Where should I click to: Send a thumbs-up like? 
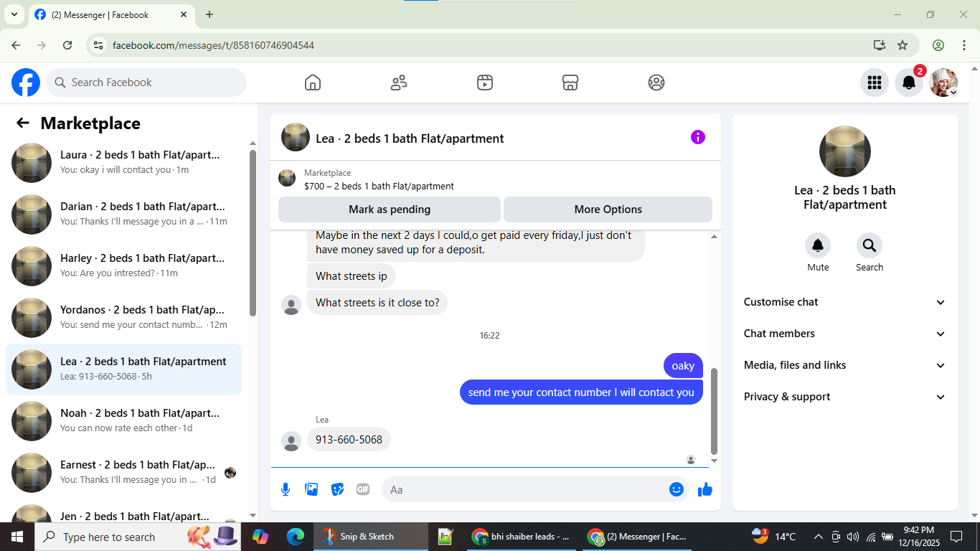click(705, 489)
